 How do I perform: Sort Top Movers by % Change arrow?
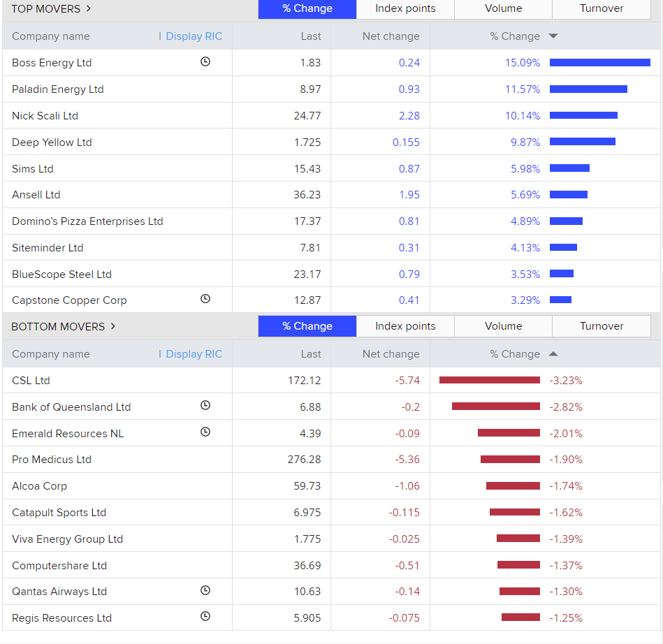tap(553, 36)
